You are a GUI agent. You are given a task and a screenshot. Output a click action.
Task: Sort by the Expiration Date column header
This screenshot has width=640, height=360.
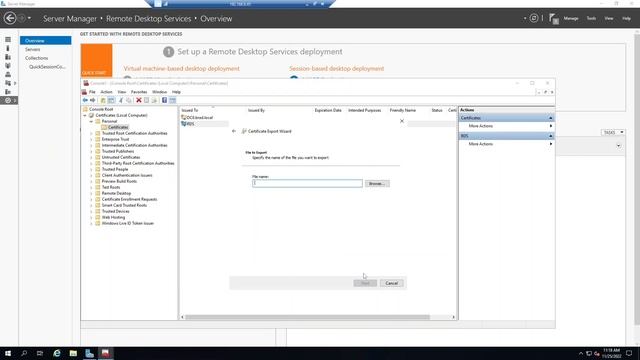329,110
